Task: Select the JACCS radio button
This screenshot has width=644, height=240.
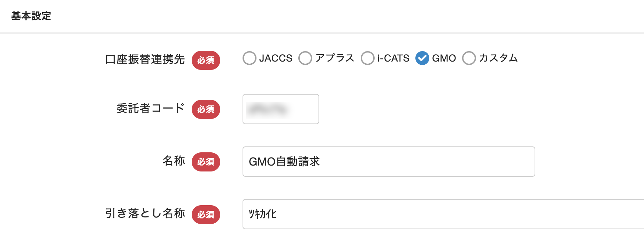Action: (250, 58)
